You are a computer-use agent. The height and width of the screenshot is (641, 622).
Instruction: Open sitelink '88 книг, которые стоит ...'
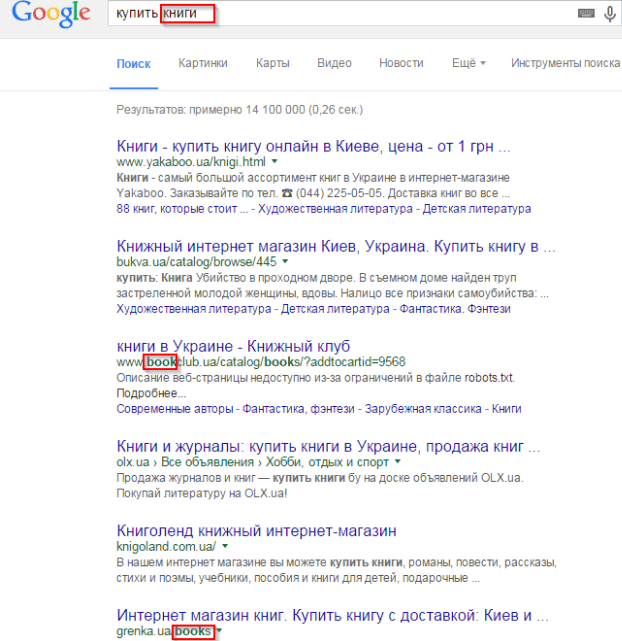point(182,209)
